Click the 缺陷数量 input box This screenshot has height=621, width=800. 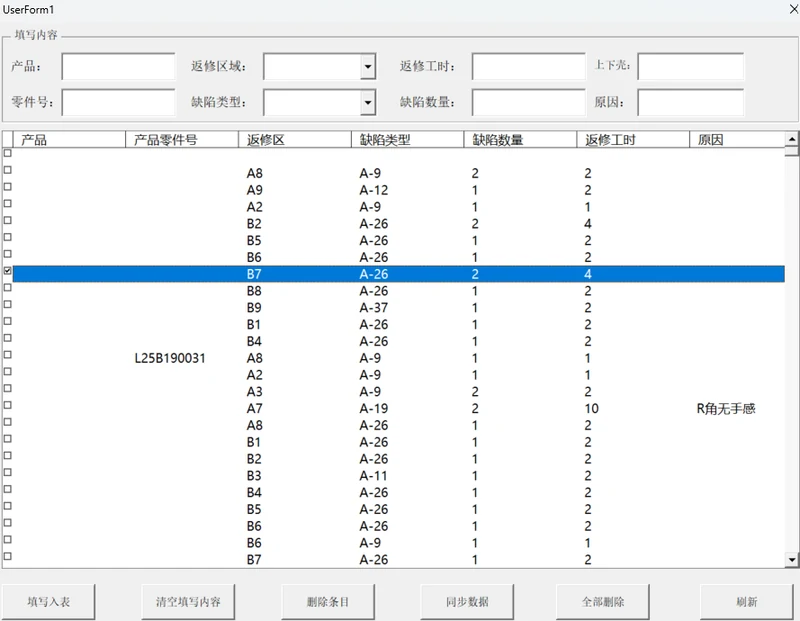(x=529, y=103)
